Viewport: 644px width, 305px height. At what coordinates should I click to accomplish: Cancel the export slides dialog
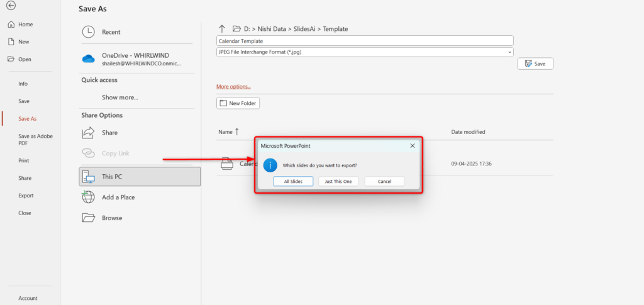[384, 181]
